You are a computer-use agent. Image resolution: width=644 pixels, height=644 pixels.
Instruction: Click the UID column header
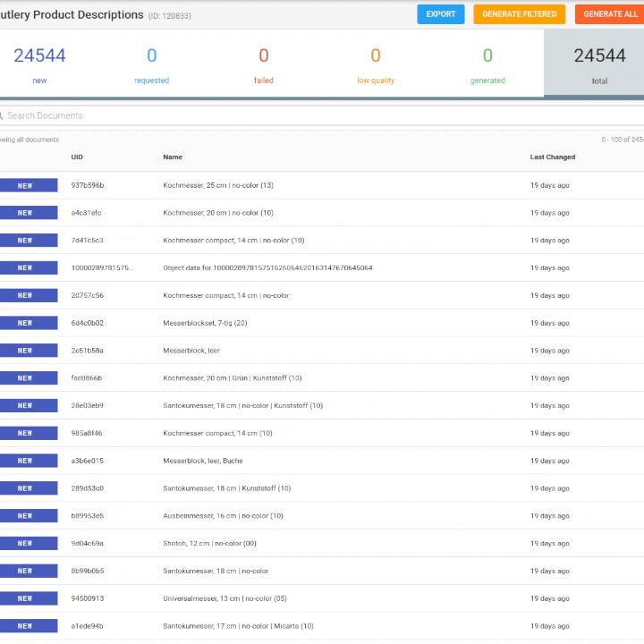pyautogui.click(x=77, y=157)
